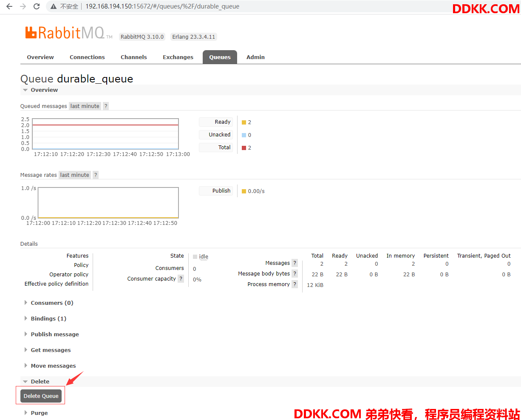Open the Admin tab
Screen dimensions: 521x420
pyautogui.click(x=255, y=57)
